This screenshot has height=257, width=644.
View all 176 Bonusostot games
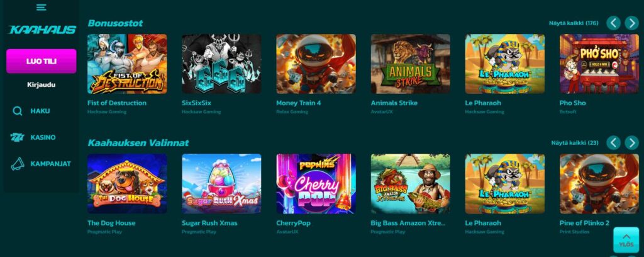coord(574,23)
